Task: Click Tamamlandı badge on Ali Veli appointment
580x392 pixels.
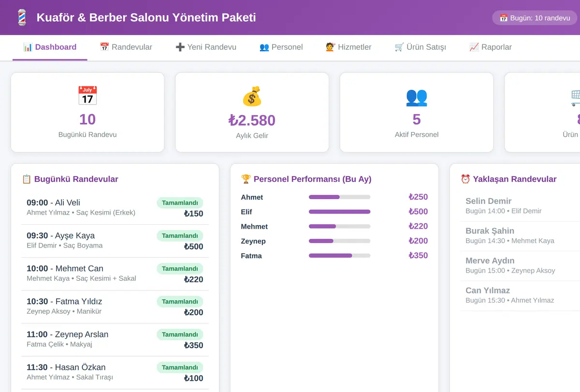Action: 180,203
